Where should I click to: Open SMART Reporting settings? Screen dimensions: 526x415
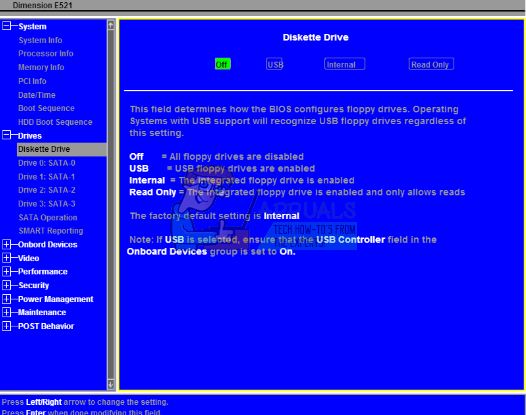tap(51, 231)
